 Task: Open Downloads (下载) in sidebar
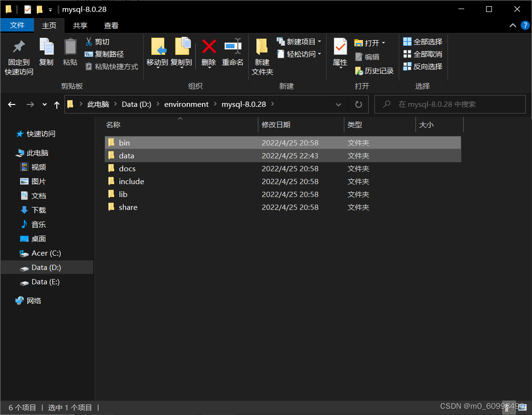(x=33, y=210)
